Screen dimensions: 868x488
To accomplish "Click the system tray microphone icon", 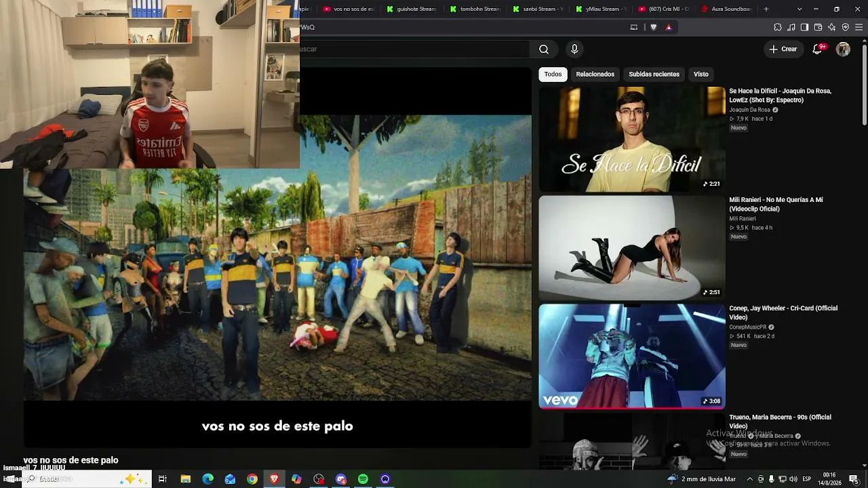I will point(772,479).
